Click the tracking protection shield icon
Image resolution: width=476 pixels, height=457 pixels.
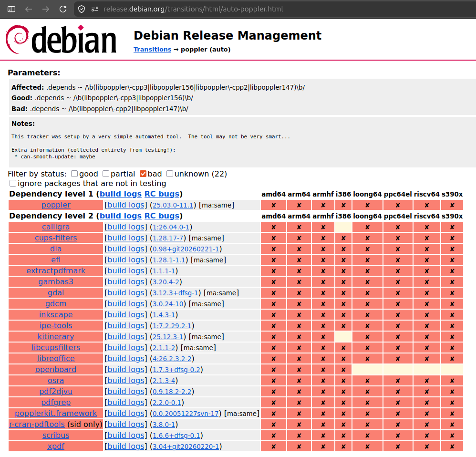click(x=82, y=9)
